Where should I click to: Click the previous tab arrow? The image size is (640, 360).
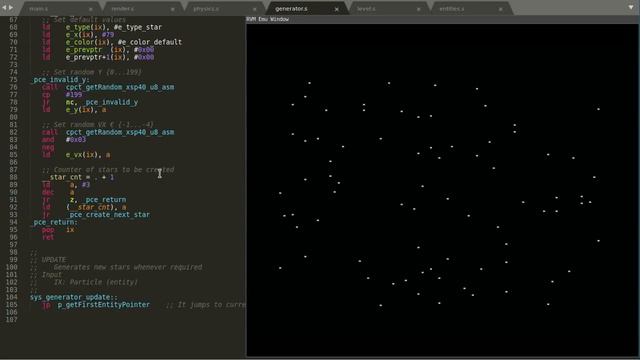point(4,7)
